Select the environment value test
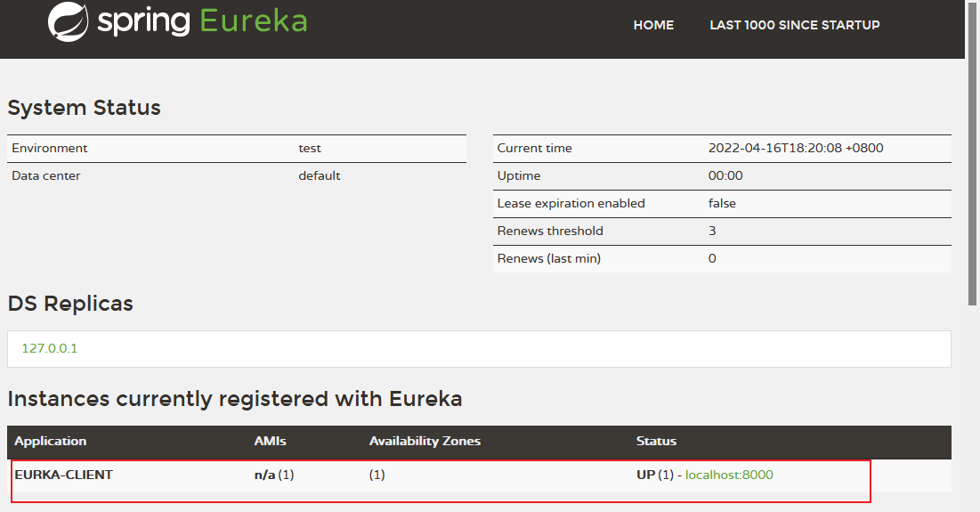The height and width of the screenshot is (512, 980). pyautogui.click(x=310, y=148)
